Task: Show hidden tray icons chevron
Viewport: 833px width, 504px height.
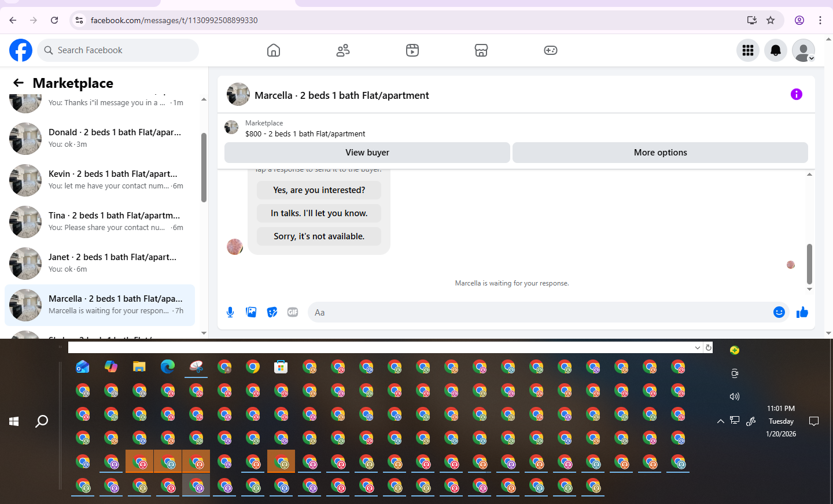Action: pyautogui.click(x=721, y=421)
